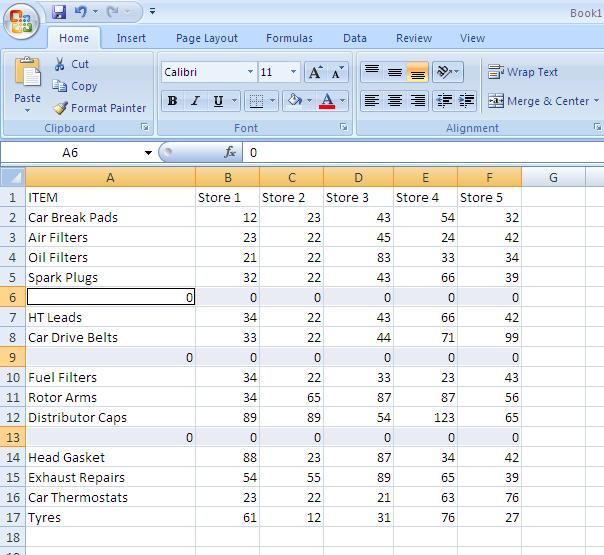Open the font size 11 dropdown
This screenshot has height=555, width=604.
(294, 72)
